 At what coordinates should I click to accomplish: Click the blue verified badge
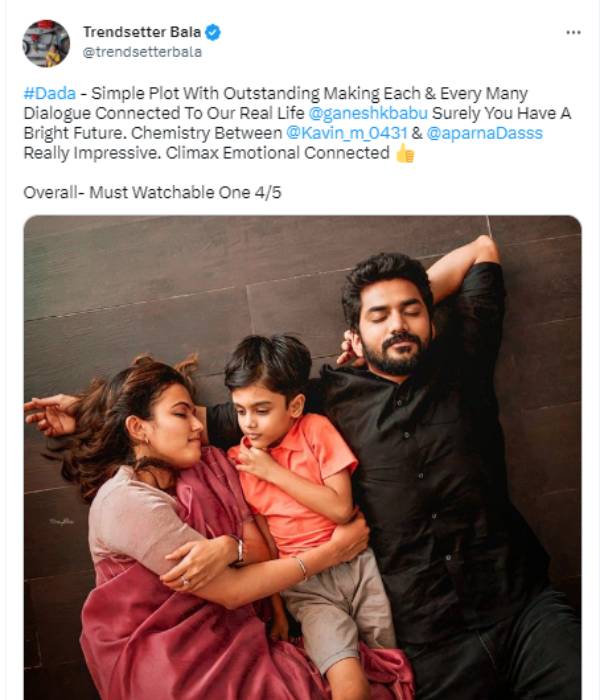pos(212,32)
